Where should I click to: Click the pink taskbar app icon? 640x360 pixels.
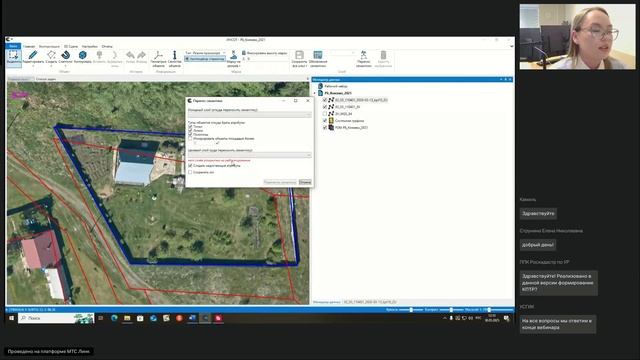click(x=218, y=318)
